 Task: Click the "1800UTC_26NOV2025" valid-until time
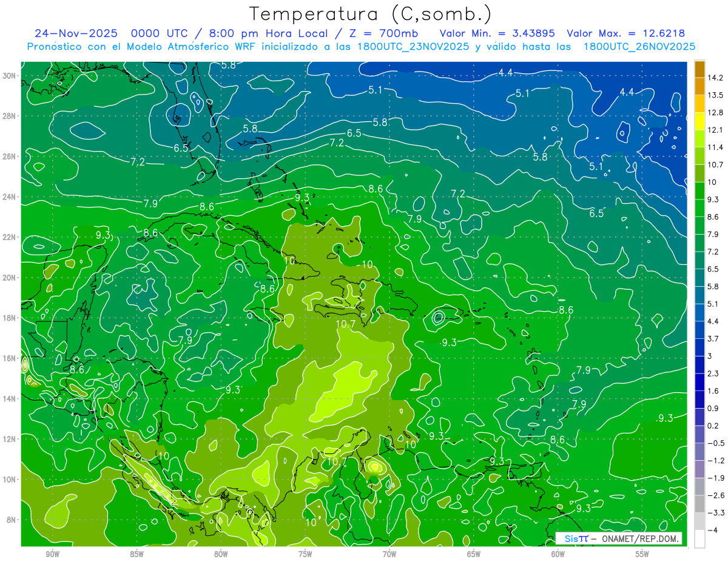point(639,47)
